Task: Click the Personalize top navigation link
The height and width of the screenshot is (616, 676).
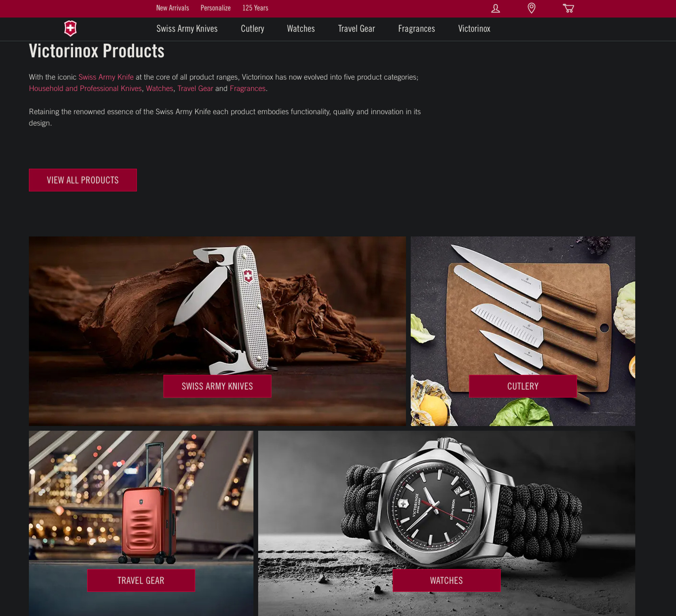Action: 216,8
